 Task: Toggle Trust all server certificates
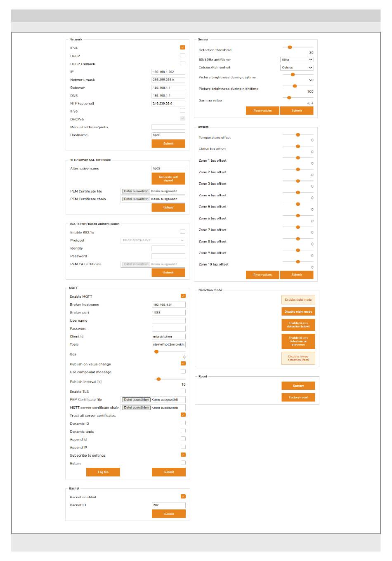[183, 415]
